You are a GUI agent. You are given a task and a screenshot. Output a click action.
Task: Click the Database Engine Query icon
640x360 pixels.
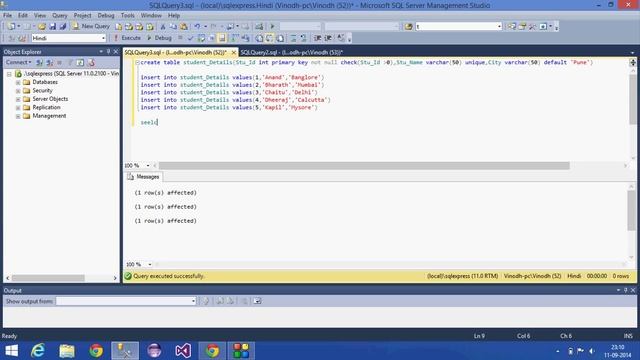pos(118,27)
